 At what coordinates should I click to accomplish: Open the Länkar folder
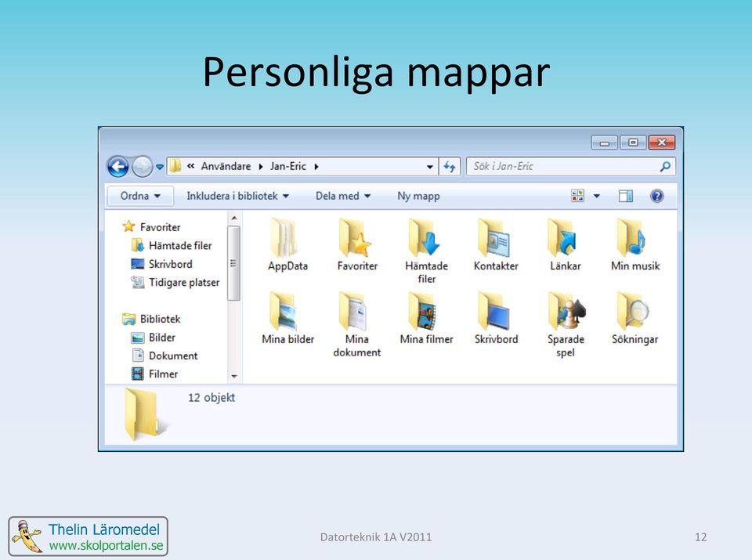(x=565, y=245)
